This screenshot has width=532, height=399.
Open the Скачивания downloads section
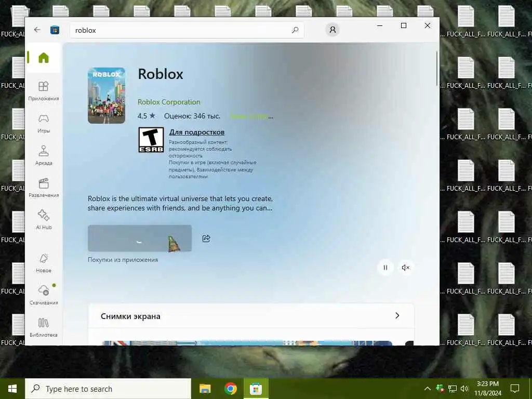tap(44, 295)
